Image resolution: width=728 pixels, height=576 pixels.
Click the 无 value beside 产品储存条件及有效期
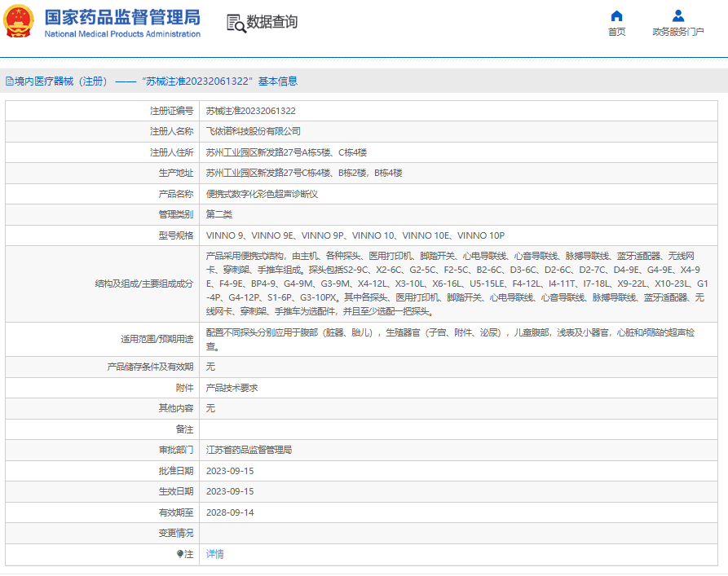pyautogui.click(x=211, y=367)
